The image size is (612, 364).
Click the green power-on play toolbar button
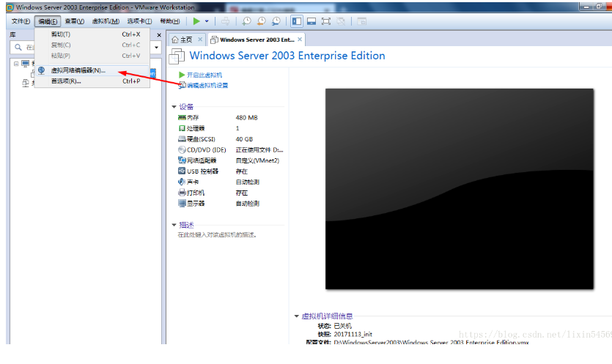[x=196, y=21]
